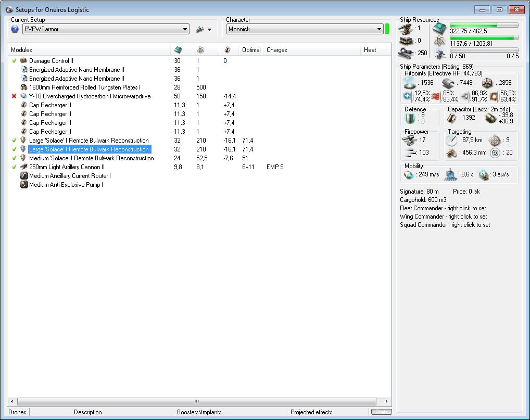Viewport: 530px width, 420px height.
Task: Select the EMP S charge cell
Action: pyautogui.click(x=275, y=167)
